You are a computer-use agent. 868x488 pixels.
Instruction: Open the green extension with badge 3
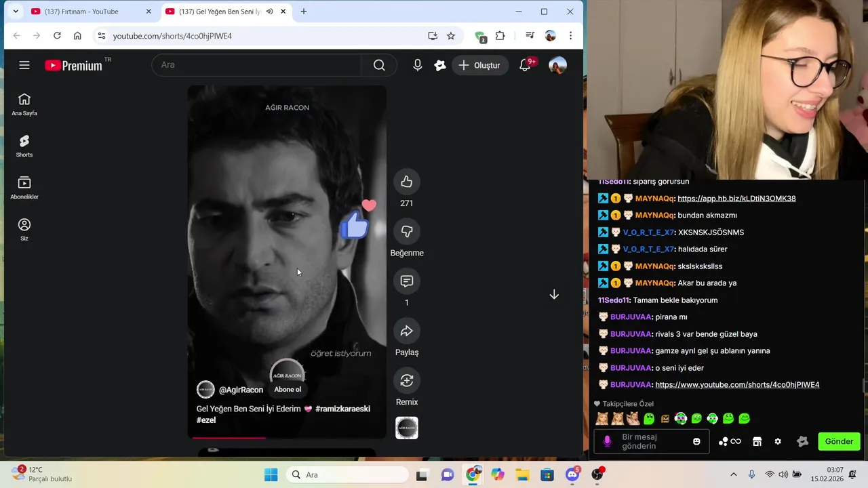click(480, 37)
